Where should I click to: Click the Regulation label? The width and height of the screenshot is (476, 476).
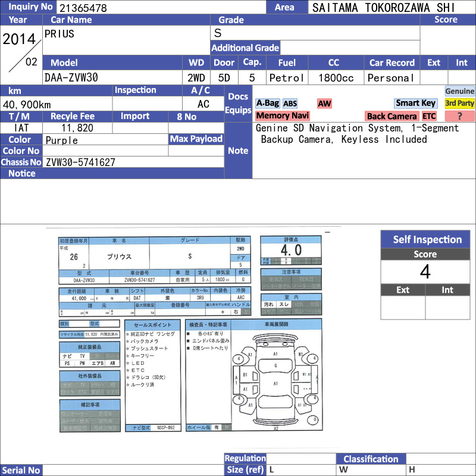tap(245, 458)
